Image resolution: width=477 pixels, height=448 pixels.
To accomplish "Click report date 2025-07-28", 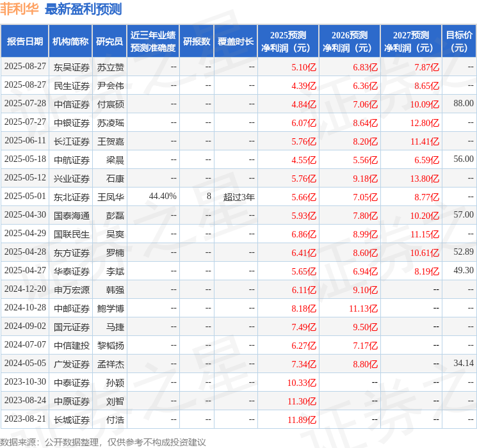I will (x=25, y=103).
